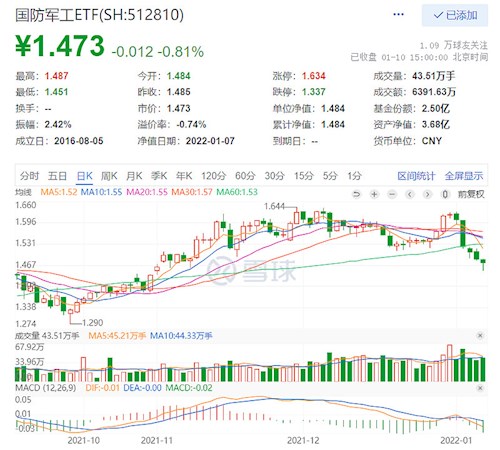This screenshot has height=450, width=500.
Task: Click the 跌停 value 1.337
Action: pos(314,92)
